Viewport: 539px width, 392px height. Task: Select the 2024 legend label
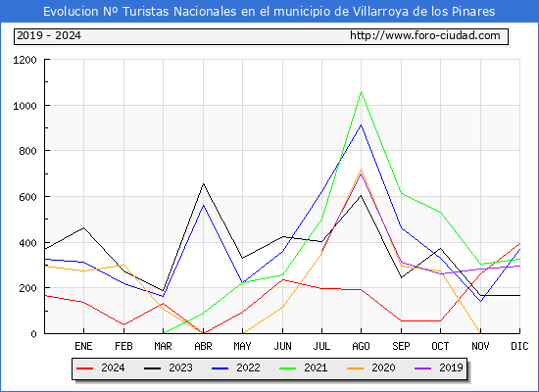[x=113, y=367]
